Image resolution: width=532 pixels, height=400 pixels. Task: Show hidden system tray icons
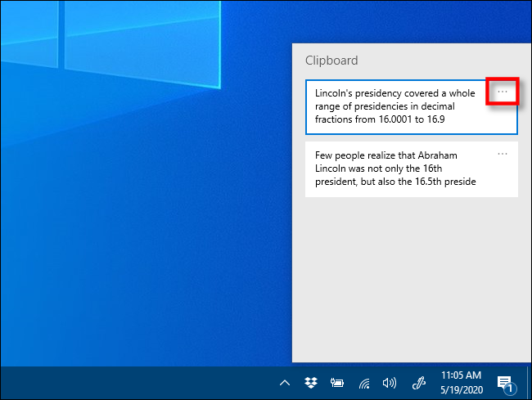285,383
